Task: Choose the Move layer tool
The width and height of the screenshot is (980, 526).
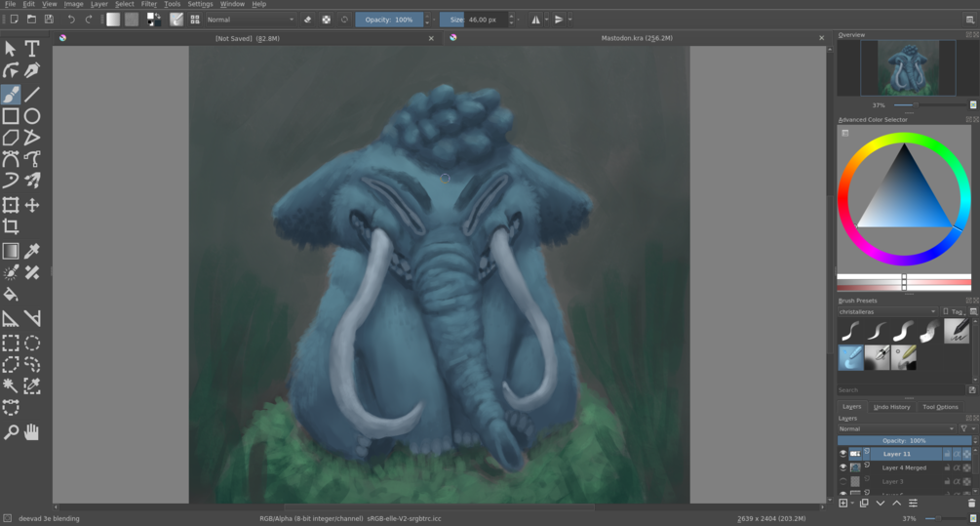Action: click(32, 205)
